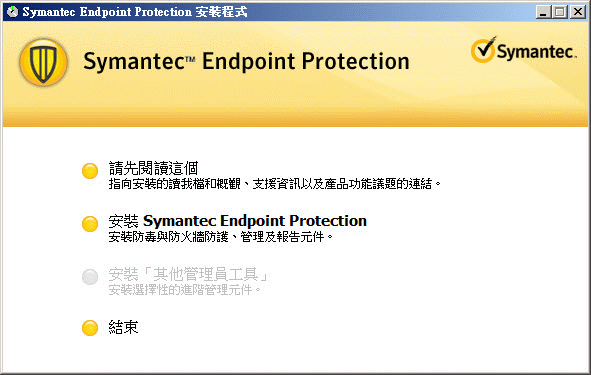
Task: Click the Symantec Endpoint Protection banner title
Action: click(247, 61)
